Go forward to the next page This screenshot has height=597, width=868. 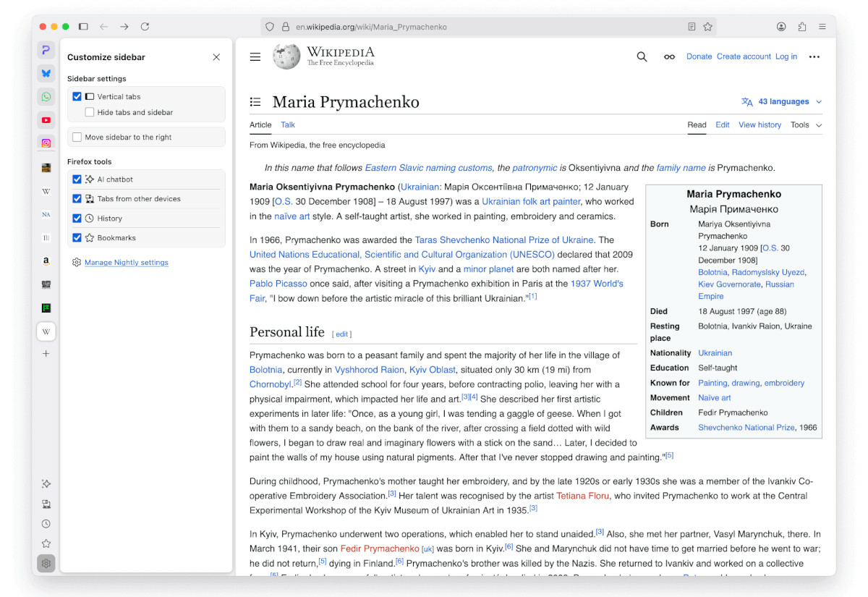coord(124,27)
